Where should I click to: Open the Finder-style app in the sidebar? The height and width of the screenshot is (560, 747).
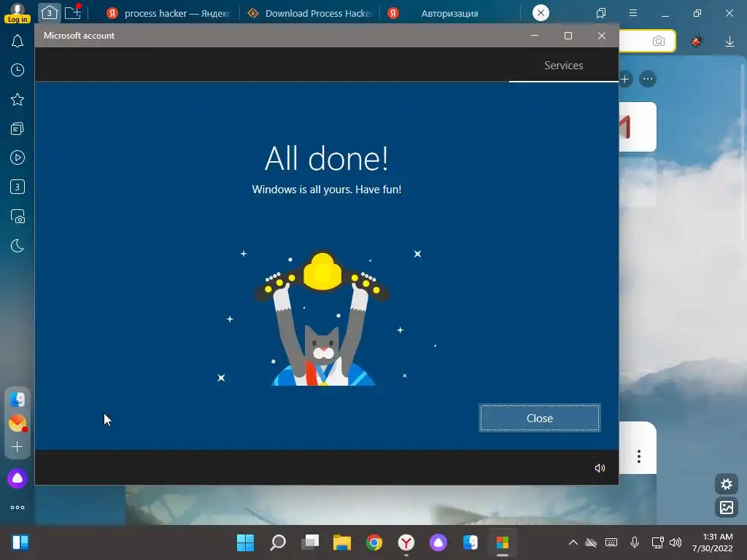18,400
